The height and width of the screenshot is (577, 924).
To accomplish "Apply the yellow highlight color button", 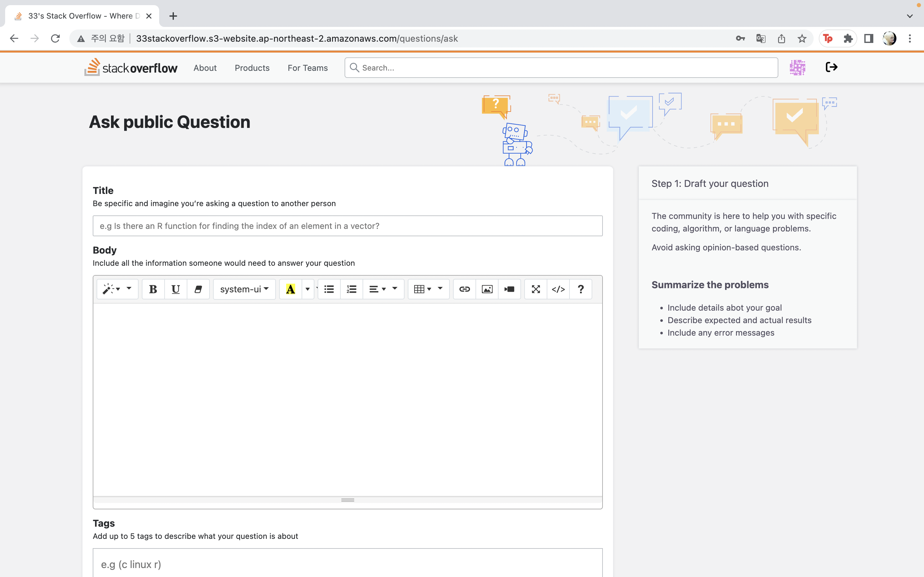I will pos(291,289).
